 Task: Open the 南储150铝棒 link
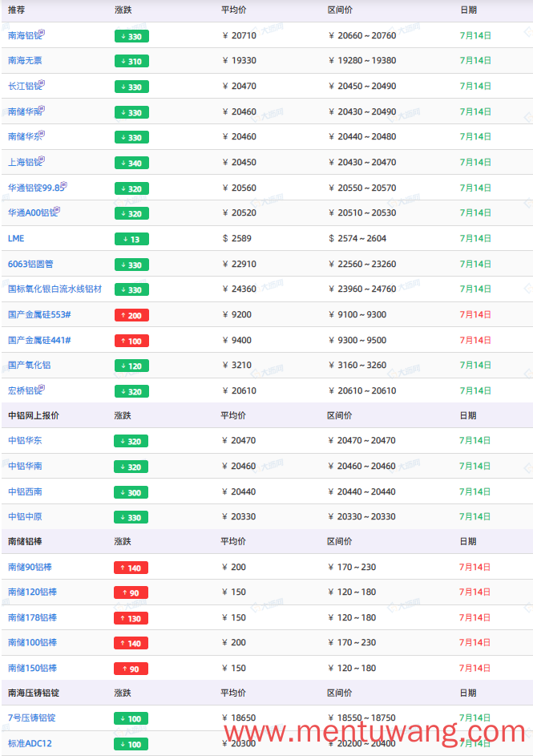(32, 669)
